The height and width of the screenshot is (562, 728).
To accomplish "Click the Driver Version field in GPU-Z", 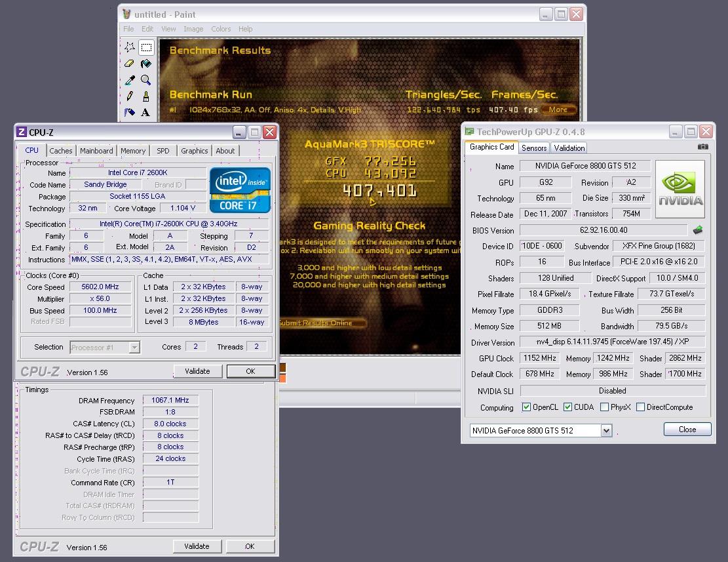I will (613, 342).
